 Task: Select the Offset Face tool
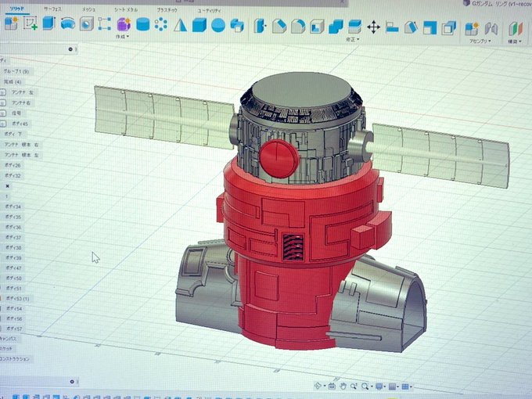coord(355,27)
